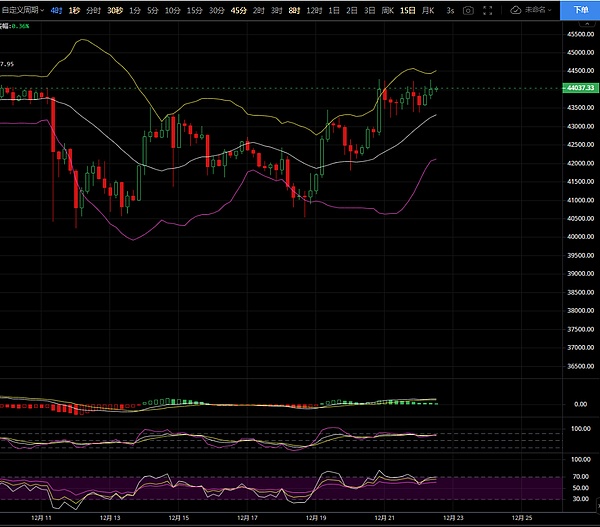
Task: Change the period to 8时
Action: 293,9
